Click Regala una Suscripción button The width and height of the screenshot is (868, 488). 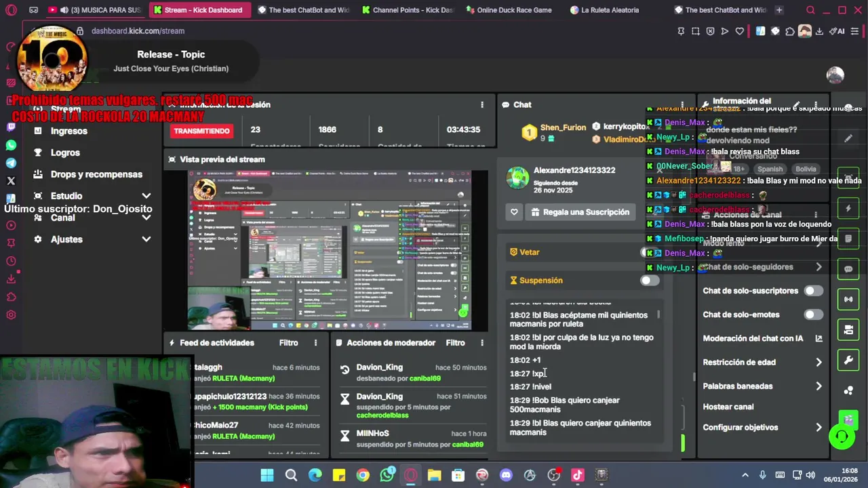(580, 212)
